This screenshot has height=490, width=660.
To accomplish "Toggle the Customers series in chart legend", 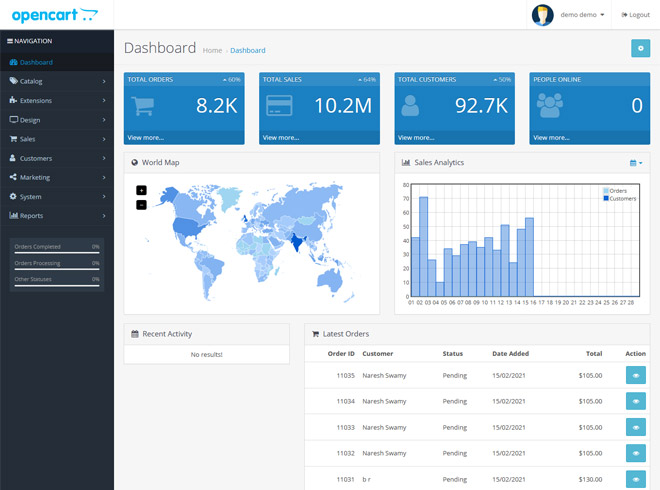I will click(620, 198).
